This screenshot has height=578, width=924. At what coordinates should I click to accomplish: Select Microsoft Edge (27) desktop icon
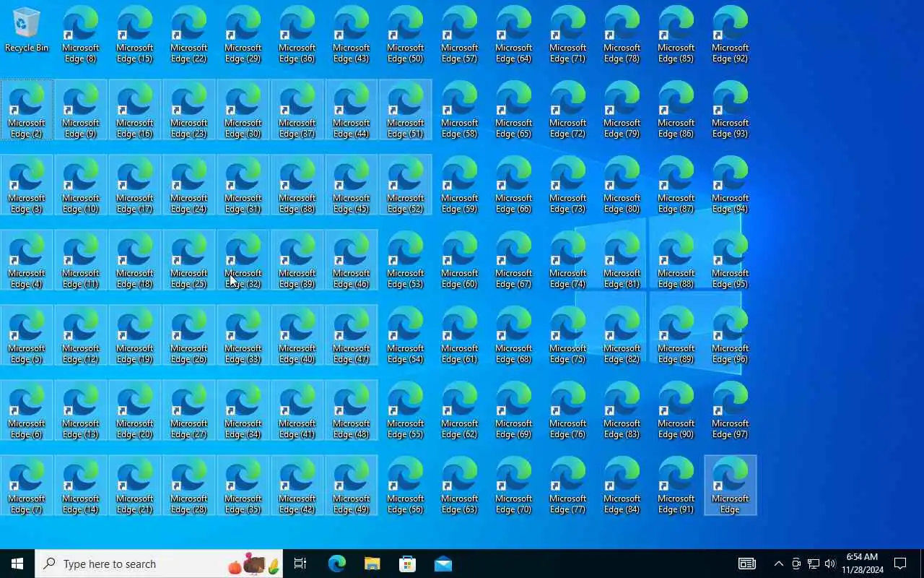[189, 410]
